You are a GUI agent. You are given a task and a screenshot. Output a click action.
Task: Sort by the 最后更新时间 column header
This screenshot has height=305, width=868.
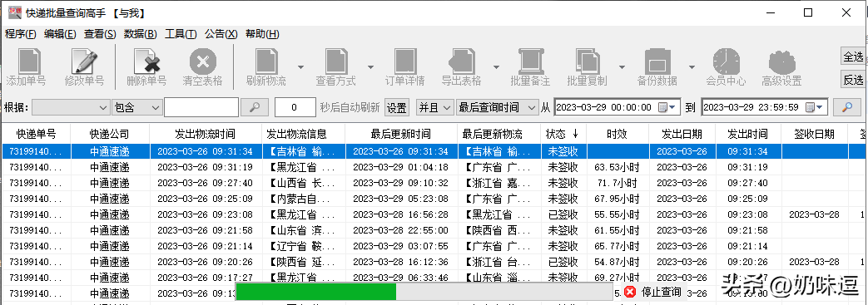pyautogui.click(x=401, y=134)
